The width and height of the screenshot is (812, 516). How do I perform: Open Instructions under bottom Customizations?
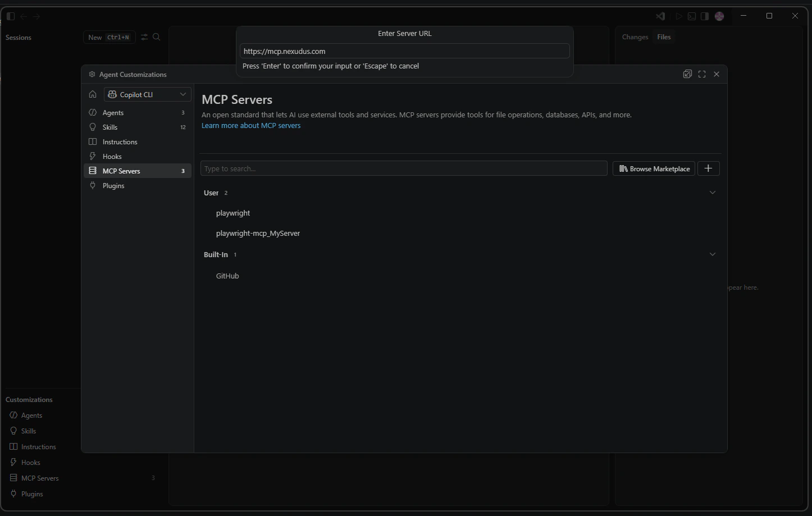[x=83, y=446]
